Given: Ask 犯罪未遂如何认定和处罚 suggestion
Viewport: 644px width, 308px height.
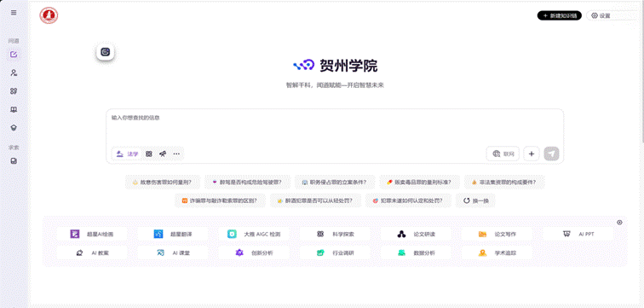Looking at the screenshot, I should 408,200.
